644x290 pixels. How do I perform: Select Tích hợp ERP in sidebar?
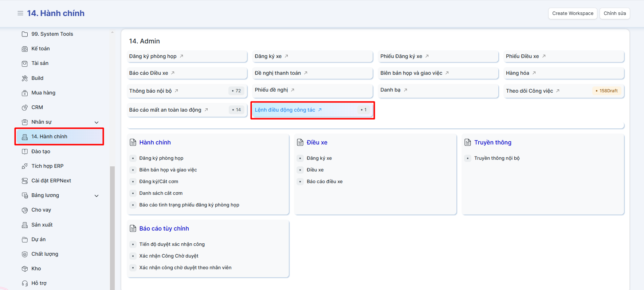click(47, 166)
